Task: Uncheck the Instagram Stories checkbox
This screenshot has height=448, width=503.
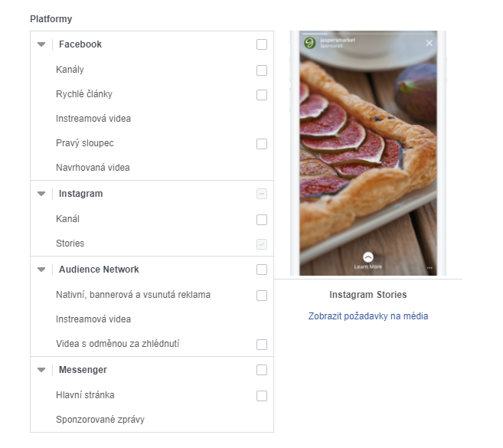Action: pos(262,244)
